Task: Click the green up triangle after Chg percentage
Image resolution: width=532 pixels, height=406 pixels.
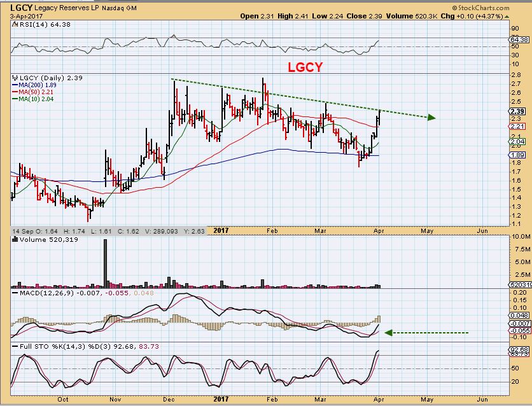Action: click(x=507, y=17)
